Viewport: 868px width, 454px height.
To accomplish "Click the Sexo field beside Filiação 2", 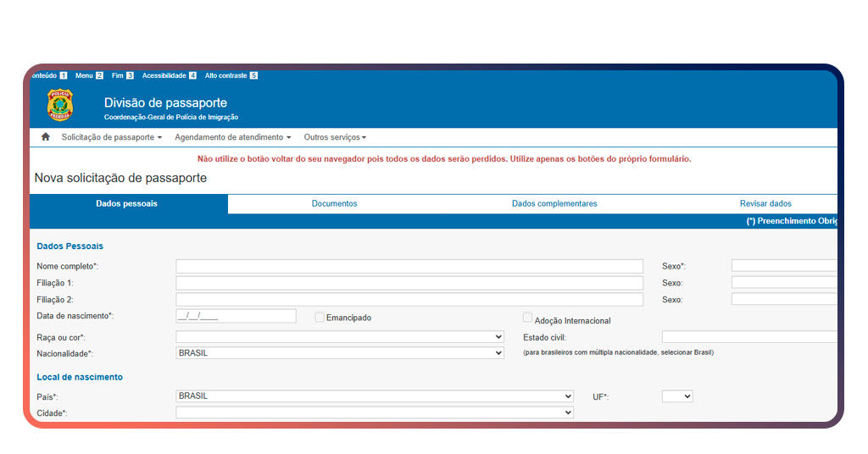I will coord(784,299).
